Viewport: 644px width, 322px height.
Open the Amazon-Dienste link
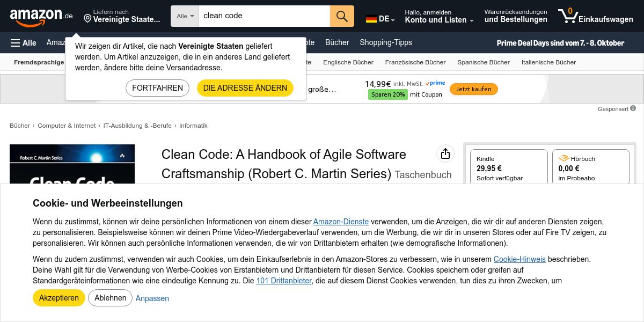341,222
